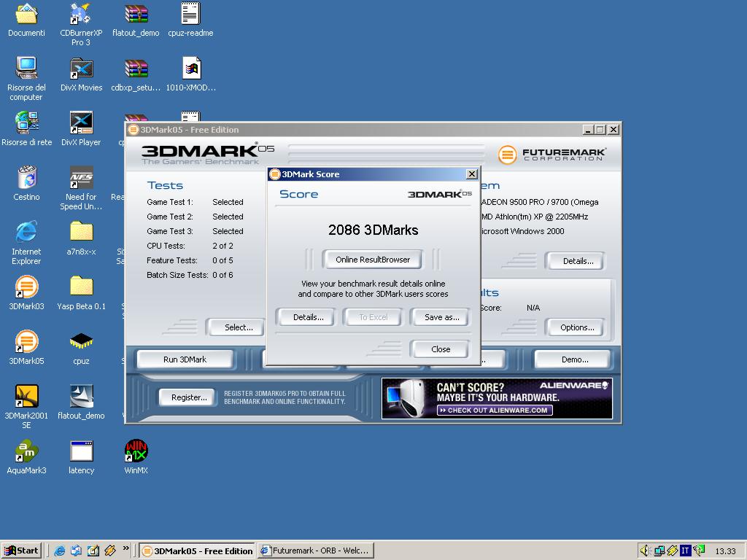The width and height of the screenshot is (747, 560).
Task: Click Game Test 1 Selected status
Action: [x=228, y=202]
